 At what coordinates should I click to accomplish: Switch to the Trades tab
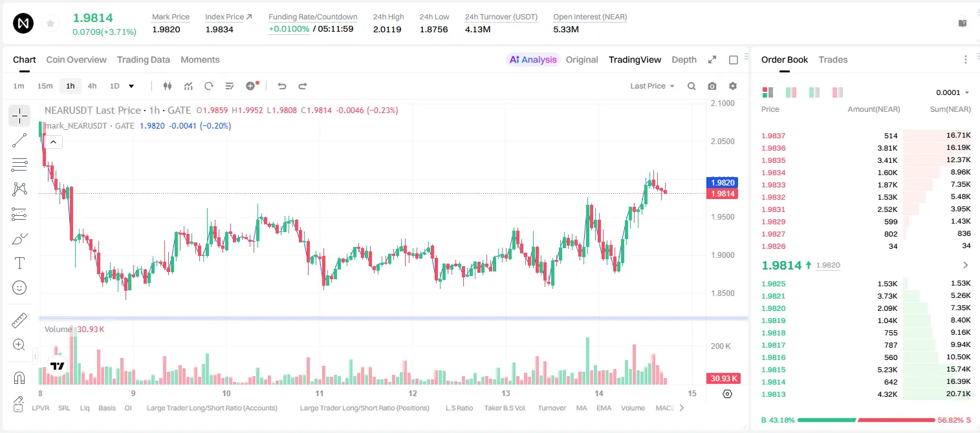[x=833, y=59]
